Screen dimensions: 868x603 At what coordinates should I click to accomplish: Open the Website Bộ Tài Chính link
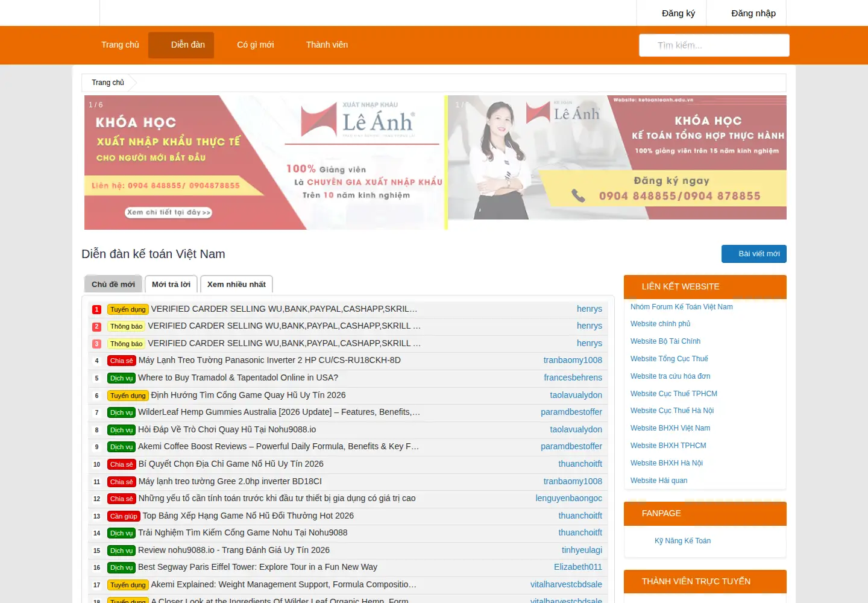(665, 341)
